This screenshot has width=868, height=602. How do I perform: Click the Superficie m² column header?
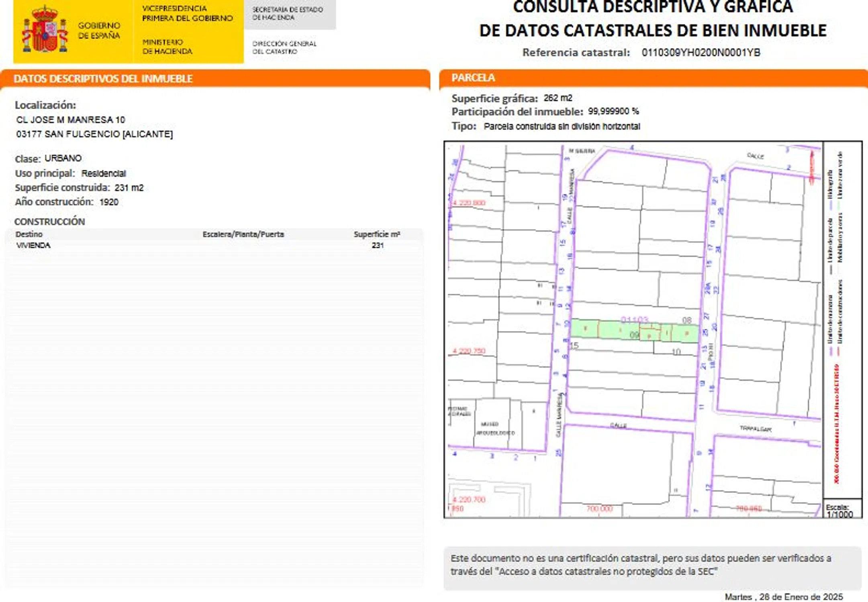coord(376,234)
